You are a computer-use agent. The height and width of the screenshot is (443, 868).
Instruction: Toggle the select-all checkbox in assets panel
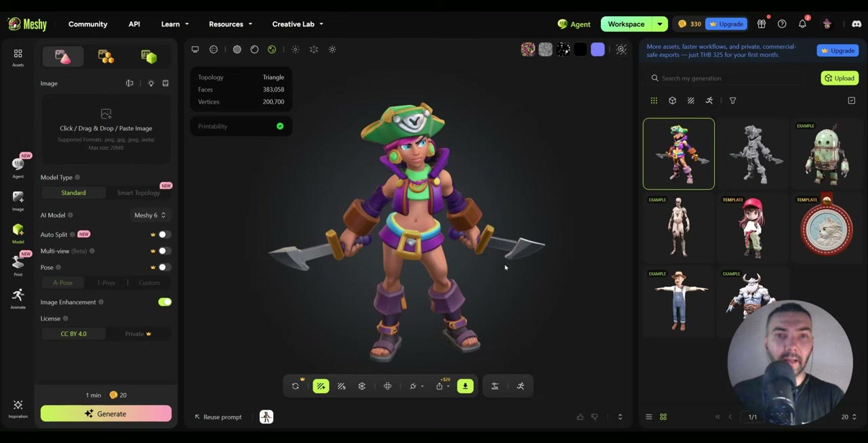(x=852, y=100)
